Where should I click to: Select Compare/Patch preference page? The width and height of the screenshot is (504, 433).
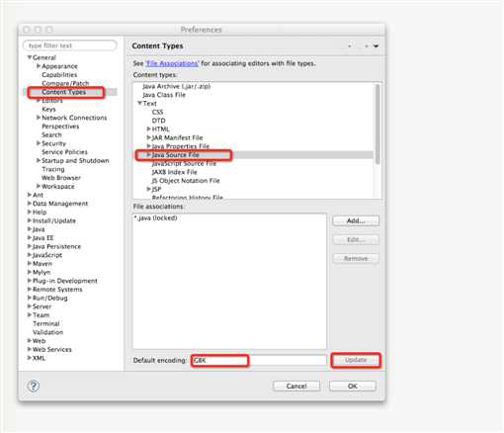tap(65, 83)
